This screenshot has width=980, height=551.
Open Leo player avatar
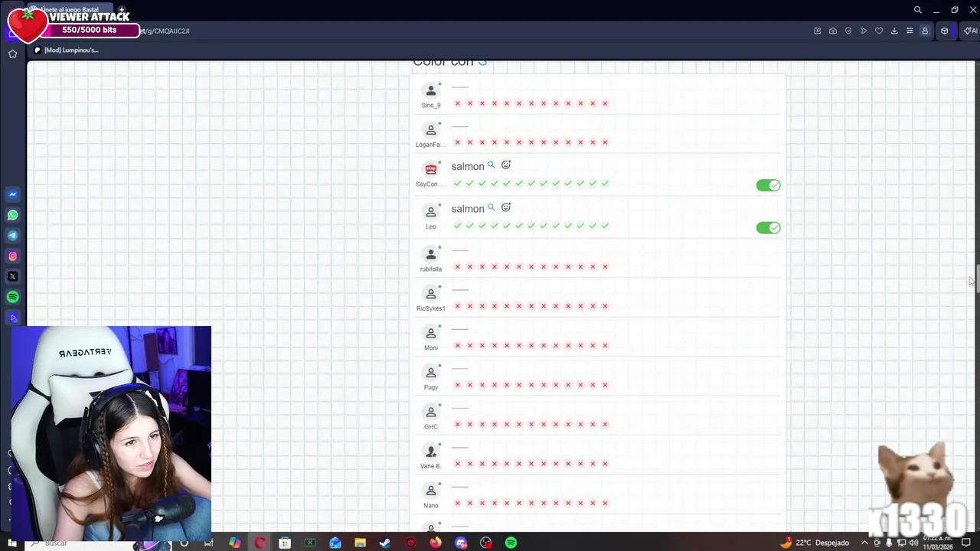tap(430, 212)
